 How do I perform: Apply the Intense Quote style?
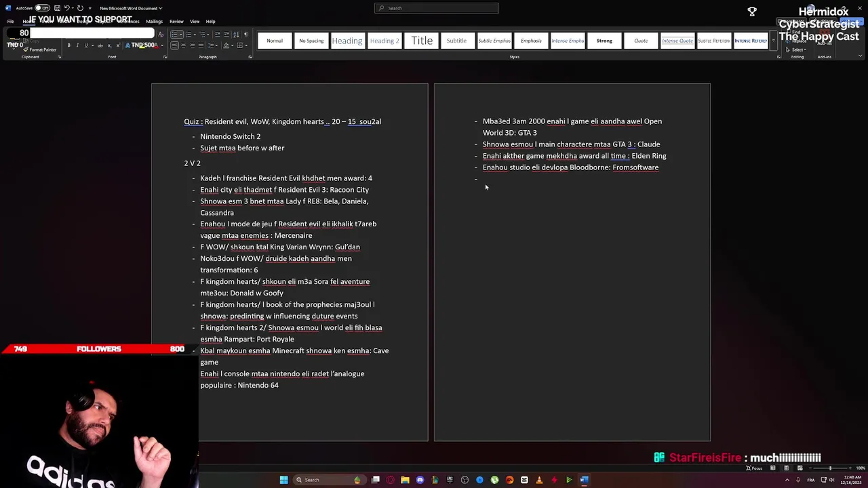point(677,41)
